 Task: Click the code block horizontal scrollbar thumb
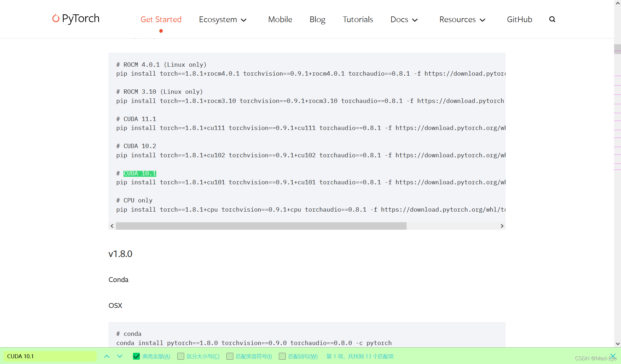click(x=261, y=226)
